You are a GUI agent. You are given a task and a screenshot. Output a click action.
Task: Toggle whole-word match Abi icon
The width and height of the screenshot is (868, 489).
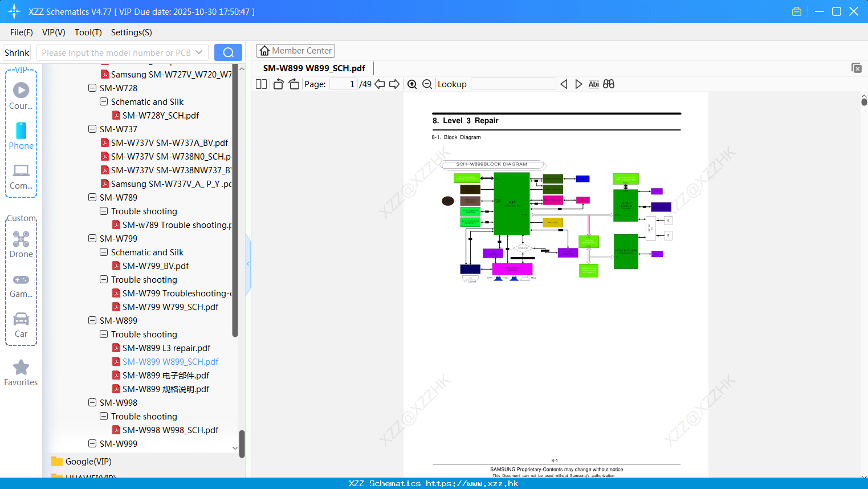tap(593, 84)
